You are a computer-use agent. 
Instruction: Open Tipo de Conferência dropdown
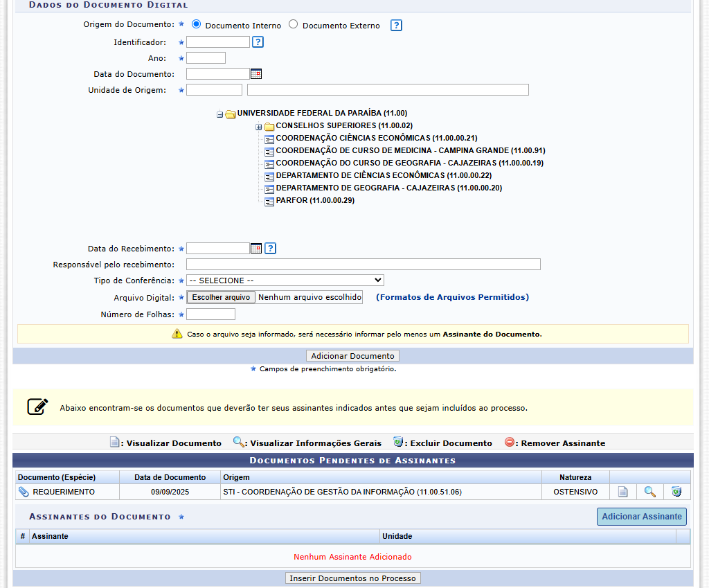(x=285, y=280)
